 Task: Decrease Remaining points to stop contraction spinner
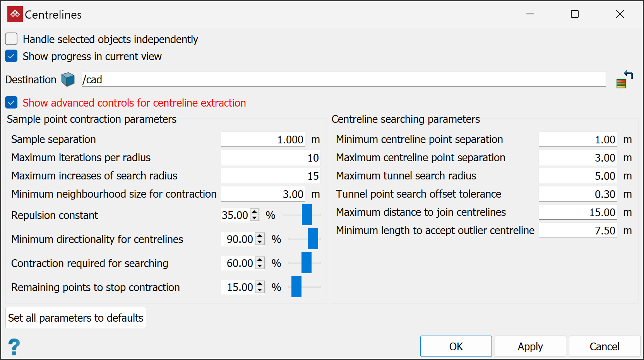(260, 290)
